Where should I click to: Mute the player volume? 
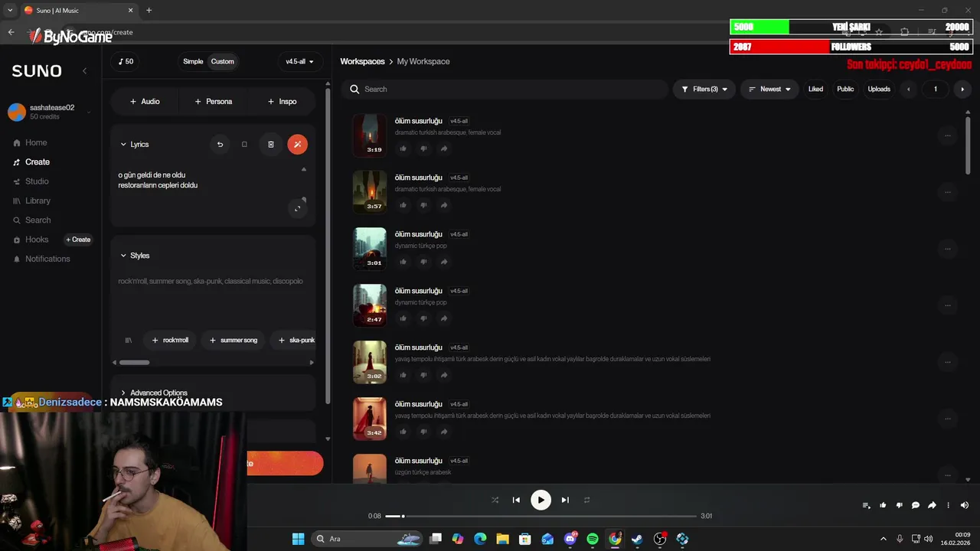point(965,505)
